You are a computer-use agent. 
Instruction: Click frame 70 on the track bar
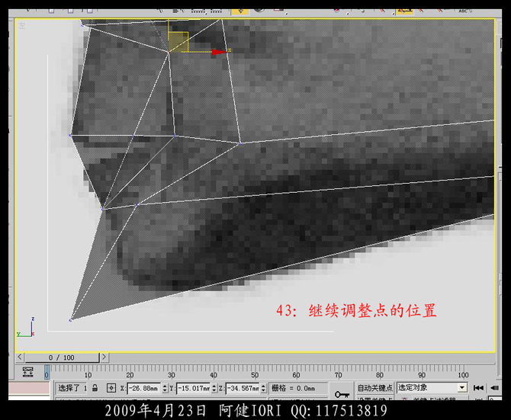coord(339,375)
